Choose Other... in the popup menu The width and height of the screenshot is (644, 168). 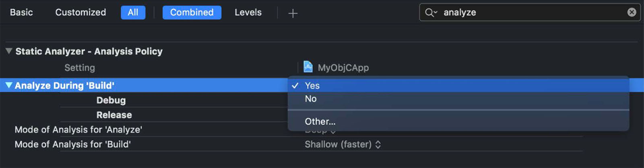tap(458, 121)
